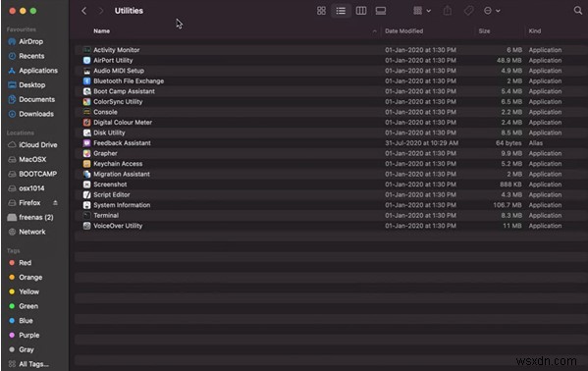The height and width of the screenshot is (371, 588).
Task: Open the freenas (2) server
Action: click(36, 217)
